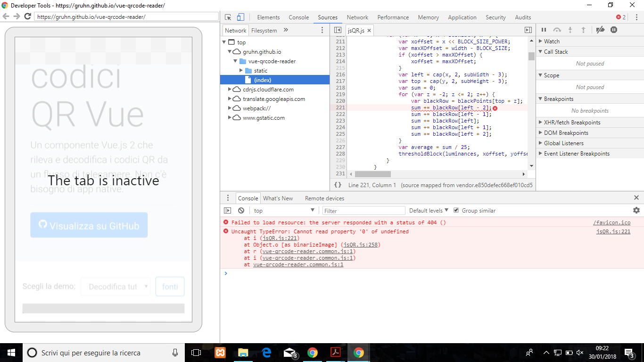Click the Visualizza su GitHub button
The height and width of the screenshot is (362, 644).
(x=89, y=225)
